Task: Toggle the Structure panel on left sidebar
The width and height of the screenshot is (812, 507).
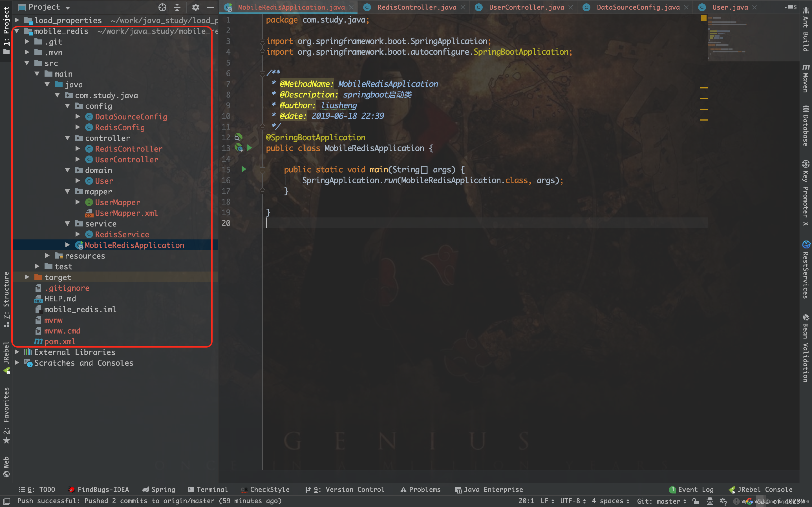Action: tap(8, 298)
